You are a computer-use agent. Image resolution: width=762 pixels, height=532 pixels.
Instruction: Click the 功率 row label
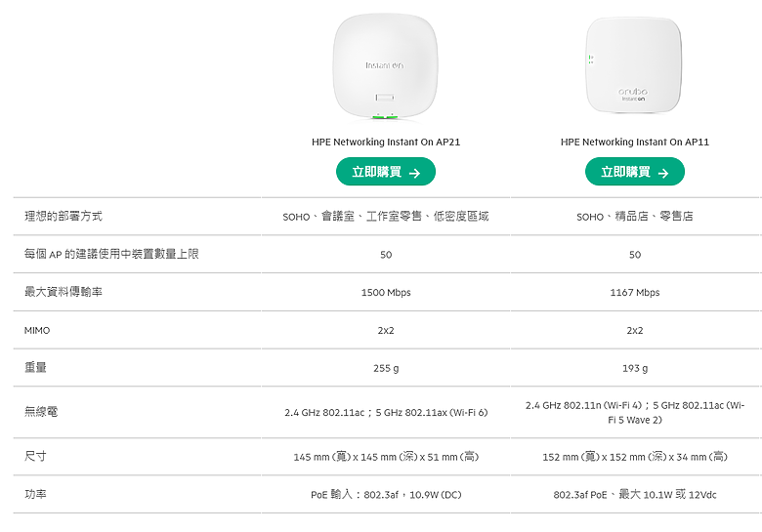(35, 494)
